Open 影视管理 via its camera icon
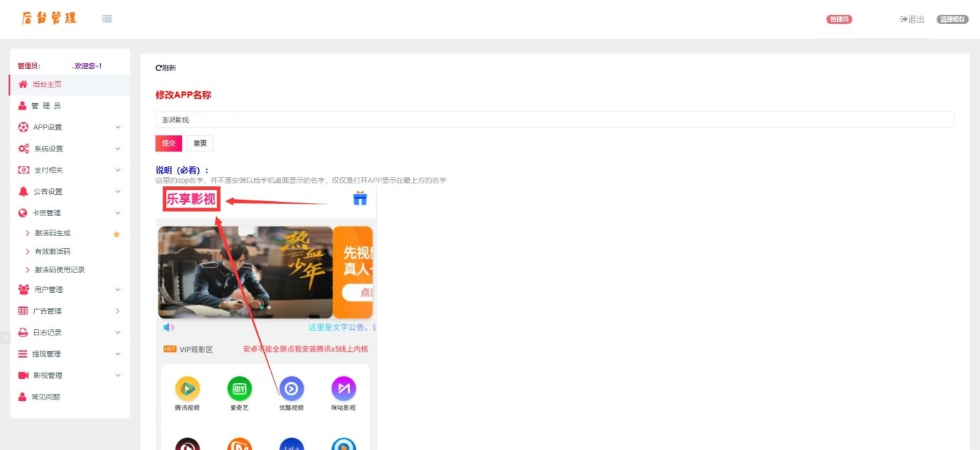 pyautogui.click(x=23, y=375)
